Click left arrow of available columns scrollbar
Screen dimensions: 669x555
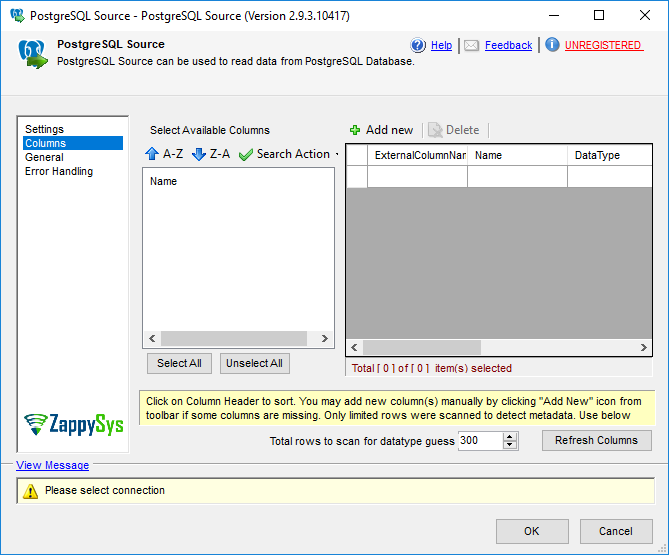click(152, 338)
